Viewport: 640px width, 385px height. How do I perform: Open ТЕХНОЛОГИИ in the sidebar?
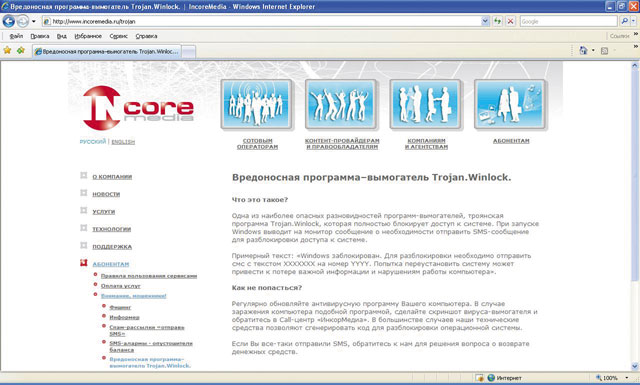111,229
